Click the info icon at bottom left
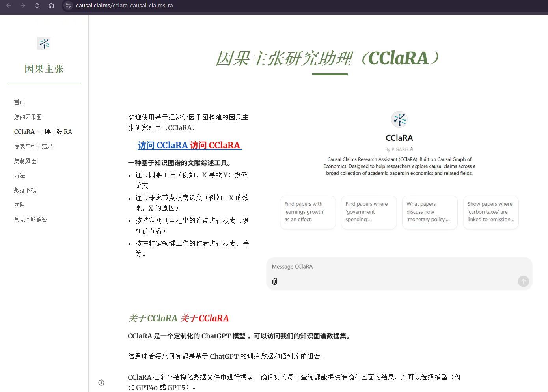 [x=101, y=382]
